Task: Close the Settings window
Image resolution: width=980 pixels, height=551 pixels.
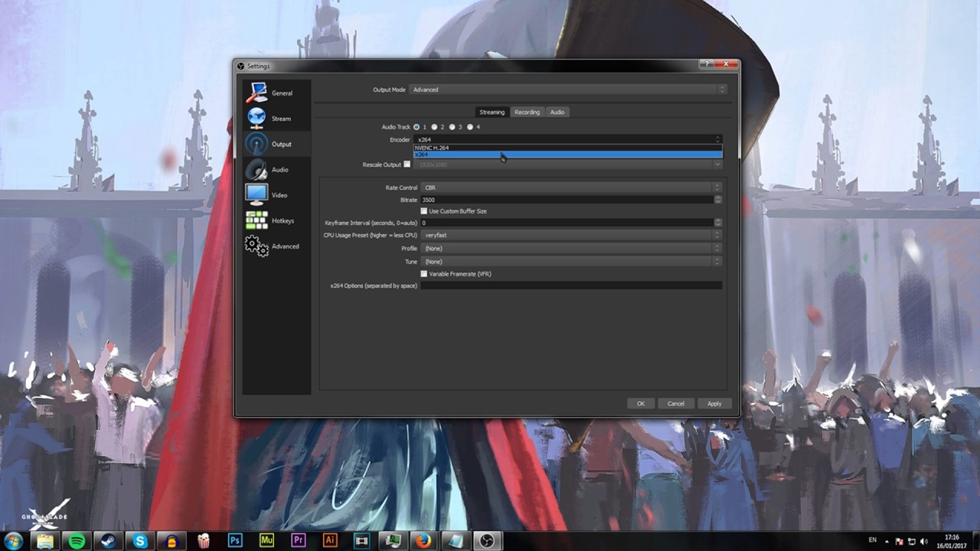Action: [x=724, y=65]
